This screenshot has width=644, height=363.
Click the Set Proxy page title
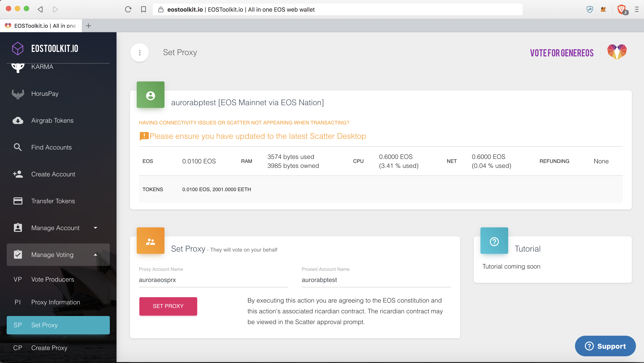(180, 52)
